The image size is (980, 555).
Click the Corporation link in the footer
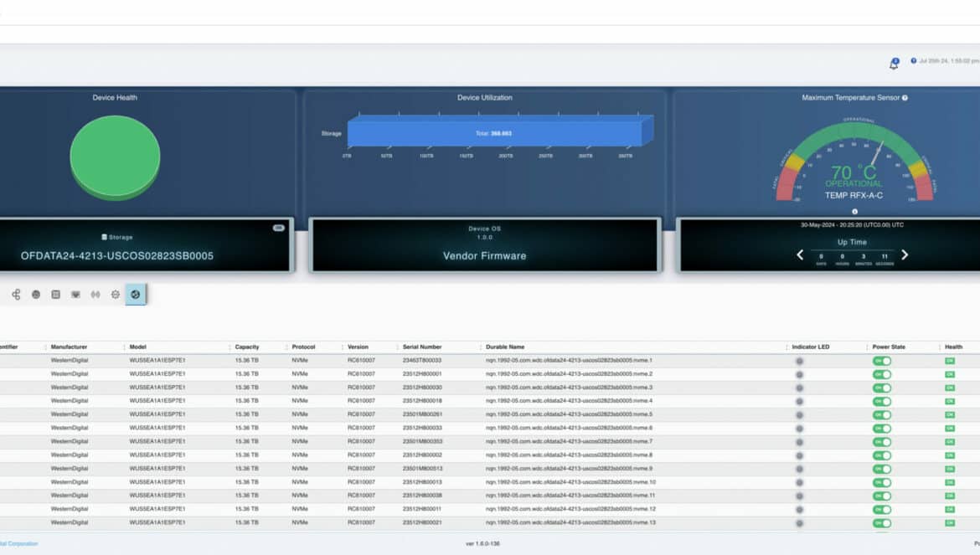(18, 544)
